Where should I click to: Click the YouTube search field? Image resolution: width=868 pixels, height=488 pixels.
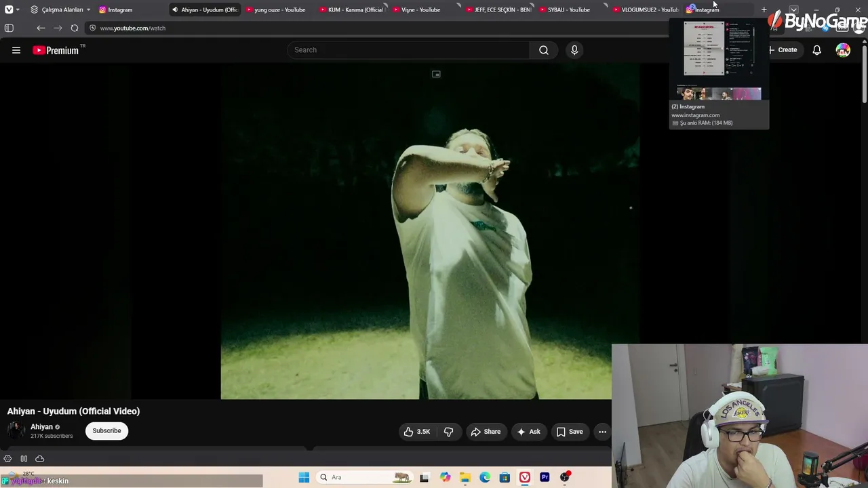(408, 50)
